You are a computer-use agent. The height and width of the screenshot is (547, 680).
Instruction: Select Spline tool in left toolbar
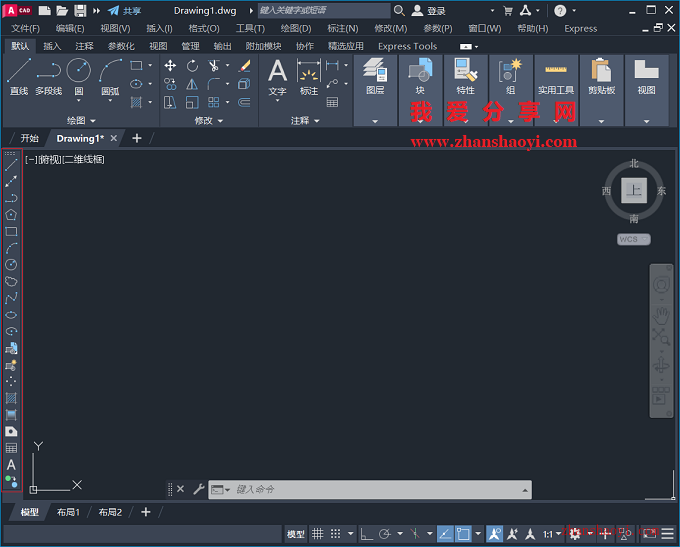click(11, 298)
